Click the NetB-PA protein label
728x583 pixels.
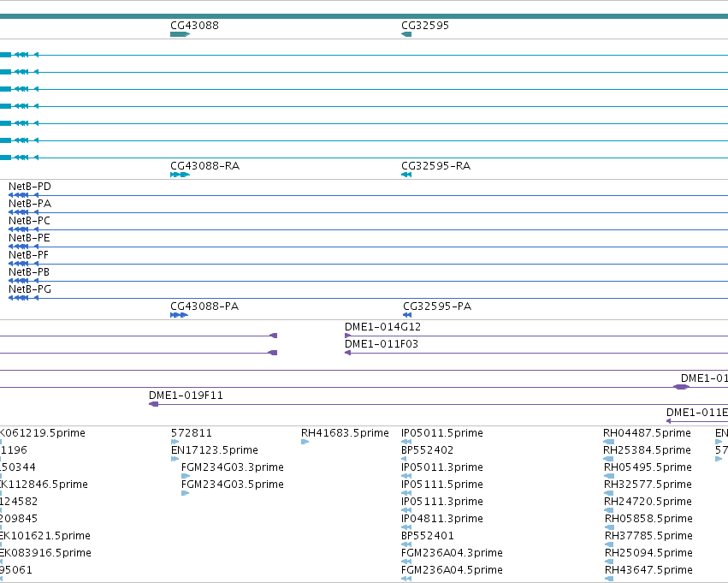(30, 204)
